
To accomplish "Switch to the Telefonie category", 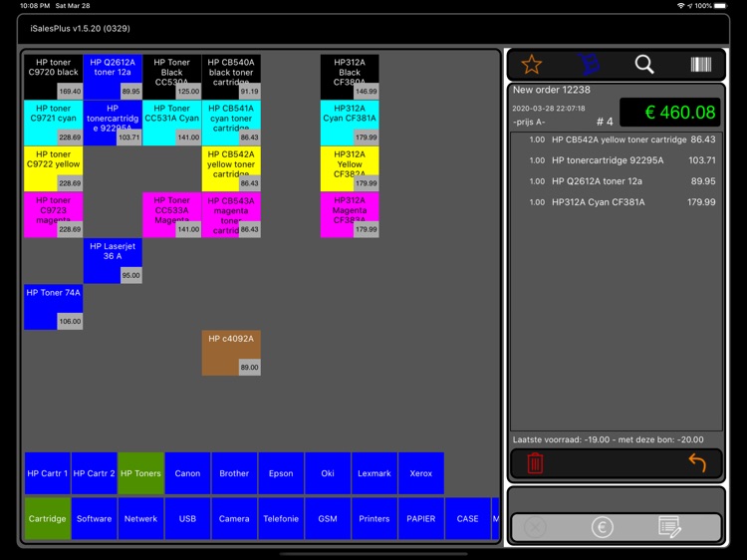I will (x=281, y=518).
